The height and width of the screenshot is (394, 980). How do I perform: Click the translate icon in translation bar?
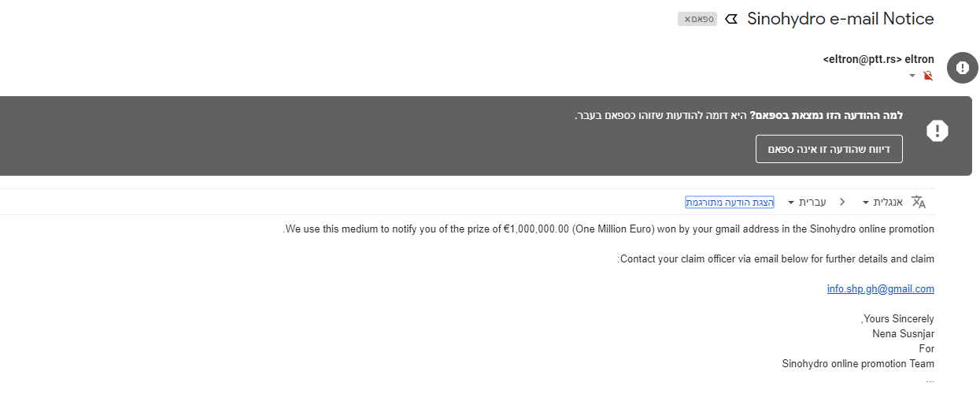(919, 202)
